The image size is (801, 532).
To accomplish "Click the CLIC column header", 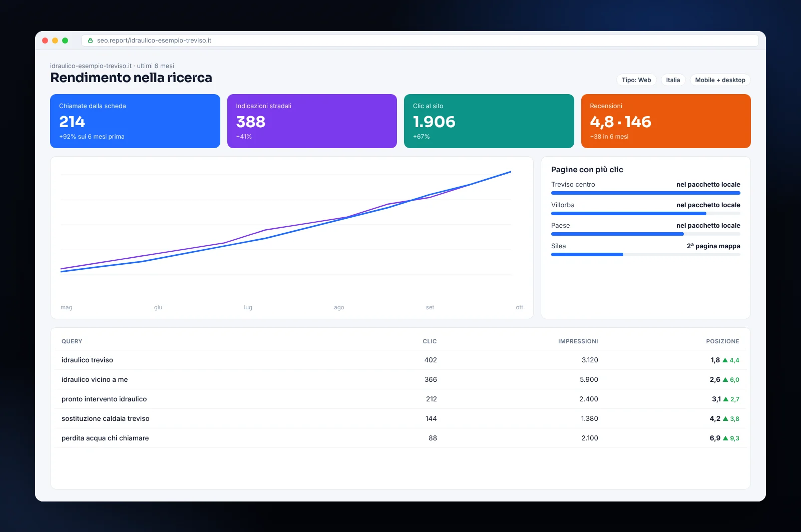I will point(430,341).
